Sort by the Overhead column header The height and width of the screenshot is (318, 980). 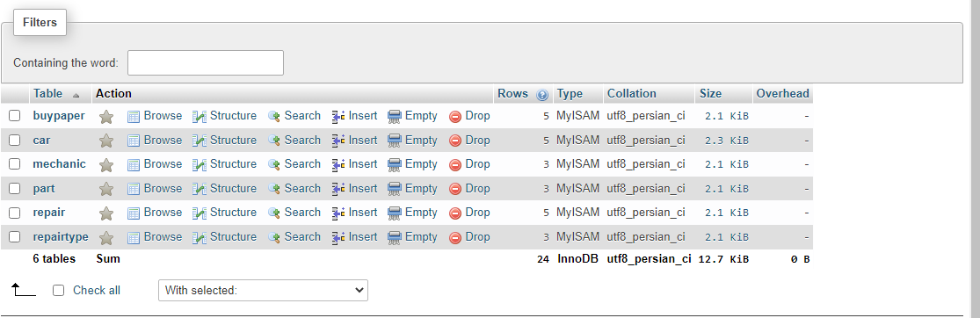(x=782, y=94)
